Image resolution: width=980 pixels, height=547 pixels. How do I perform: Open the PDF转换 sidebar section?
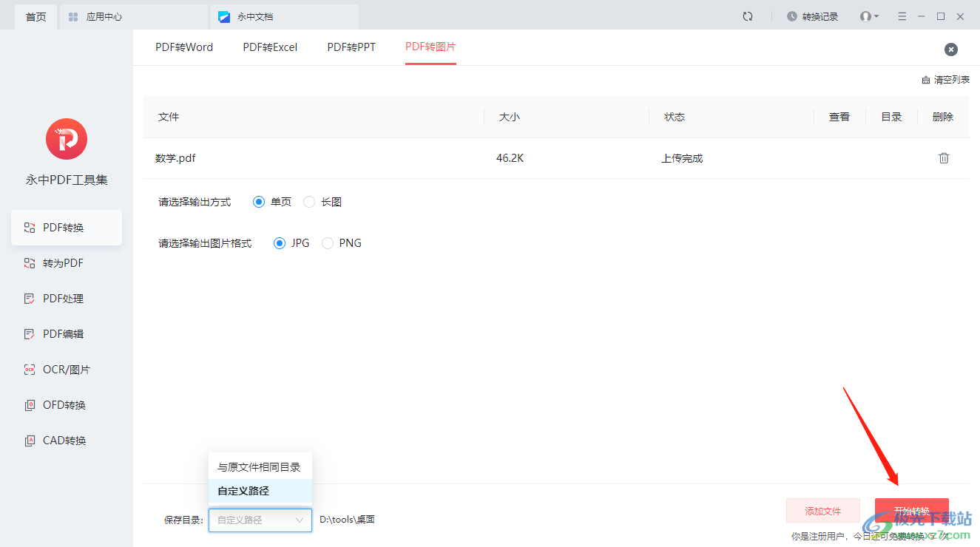pyautogui.click(x=66, y=228)
